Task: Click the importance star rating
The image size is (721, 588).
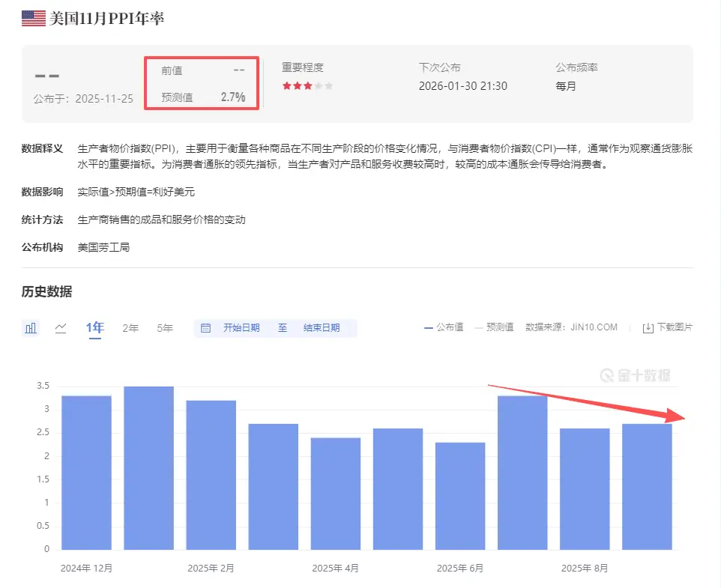Action: point(307,86)
